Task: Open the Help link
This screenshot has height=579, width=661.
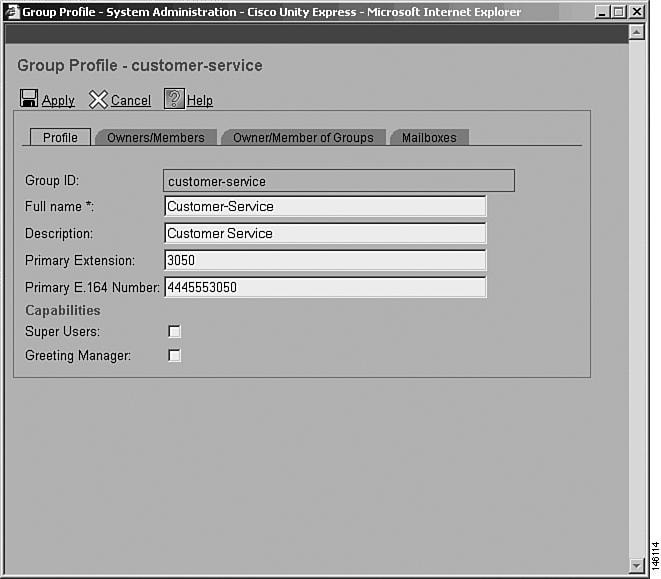Action: coord(200,100)
